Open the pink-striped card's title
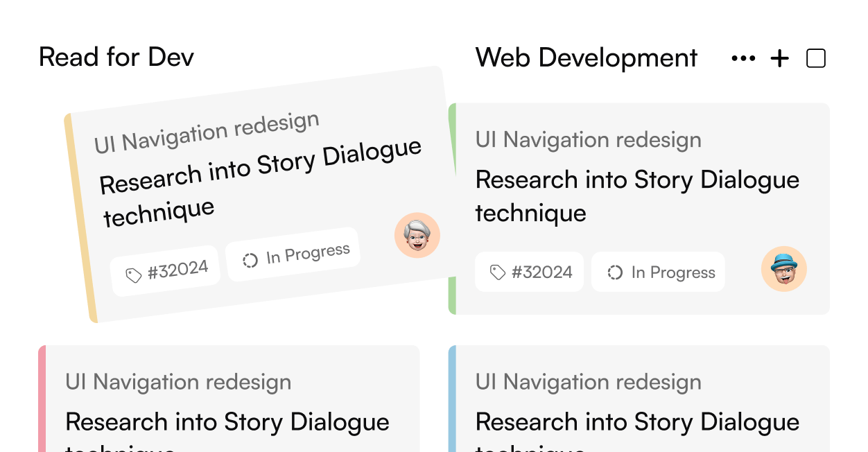 pyautogui.click(x=227, y=422)
